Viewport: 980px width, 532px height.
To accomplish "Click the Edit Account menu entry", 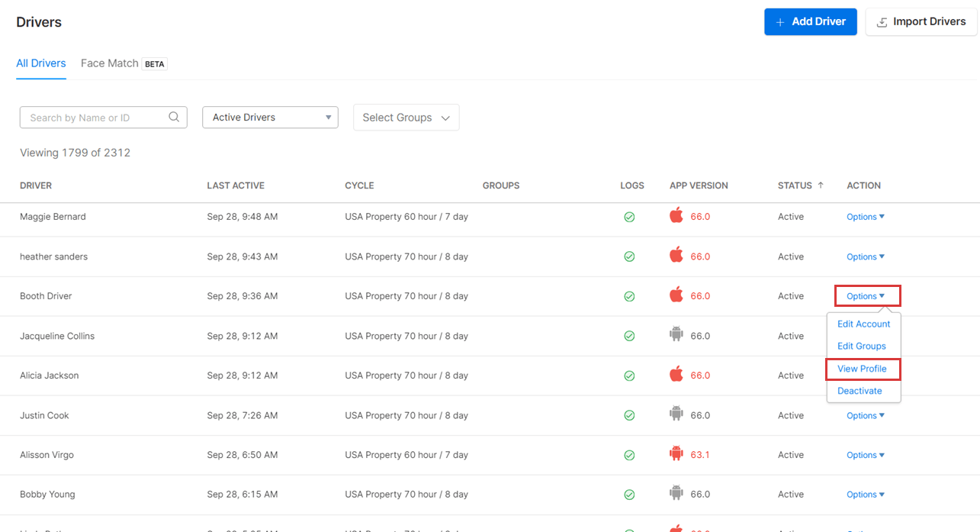I will 863,324.
